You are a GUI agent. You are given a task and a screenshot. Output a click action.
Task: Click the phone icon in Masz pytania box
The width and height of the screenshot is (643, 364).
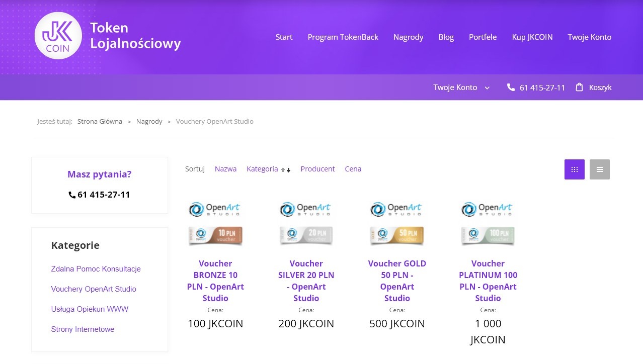(x=72, y=195)
